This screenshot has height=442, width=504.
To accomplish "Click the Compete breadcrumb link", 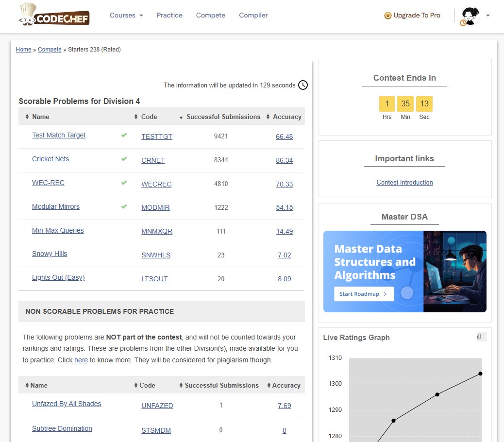I will pyautogui.click(x=50, y=50).
